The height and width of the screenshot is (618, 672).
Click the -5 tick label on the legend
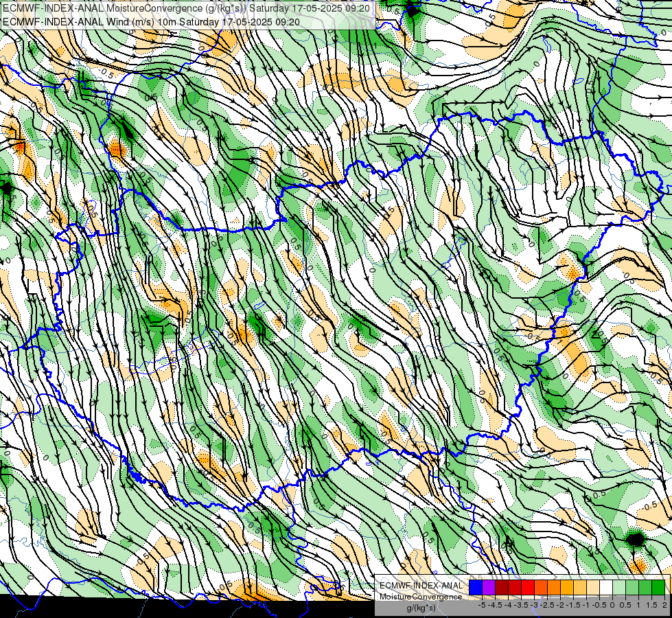(482, 605)
